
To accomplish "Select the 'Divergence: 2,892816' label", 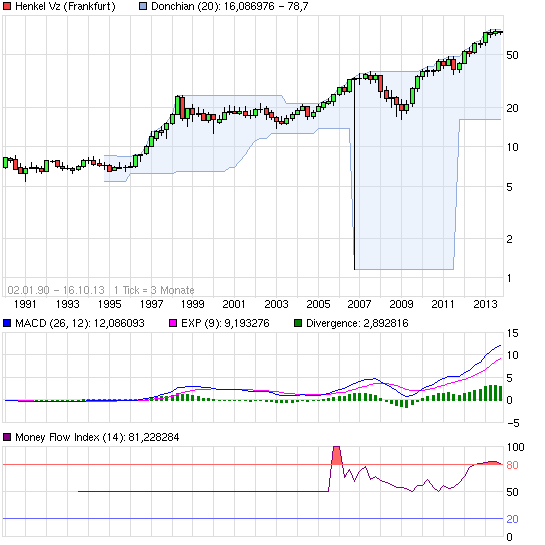I will pyautogui.click(x=357, y=323).
